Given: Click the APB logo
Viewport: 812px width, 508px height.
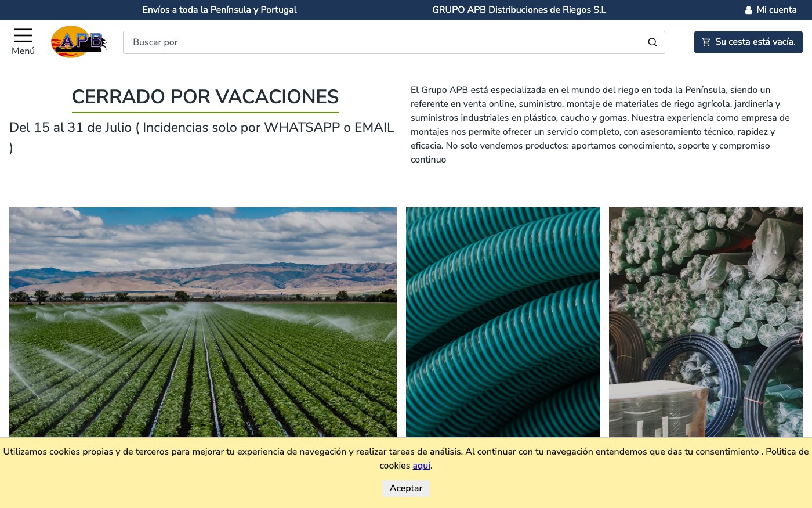Looking at the screenshot, I should tap(79, 42).
